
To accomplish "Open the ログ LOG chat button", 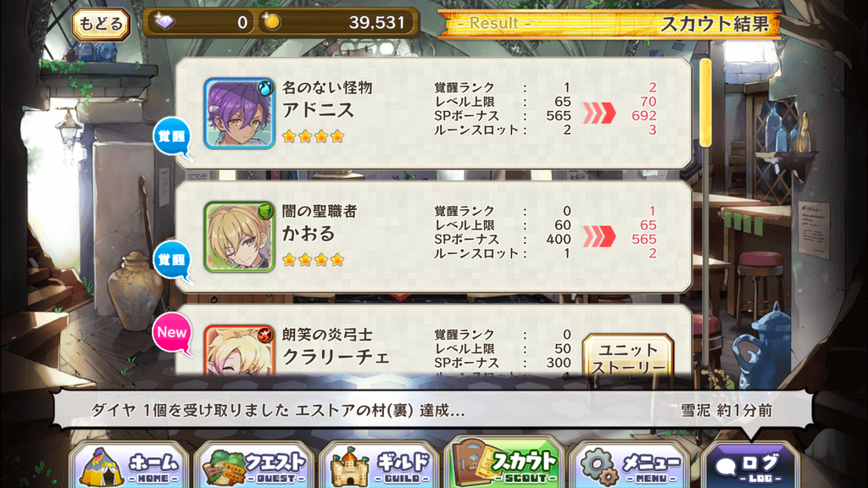I will coord(751,466).
